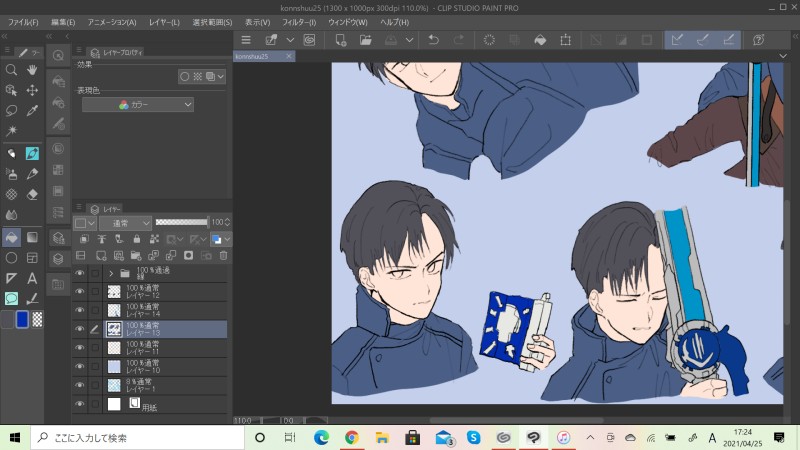Click the New layer folder icon
This screenshot has width=800, height=450.
tap(136, 256)
